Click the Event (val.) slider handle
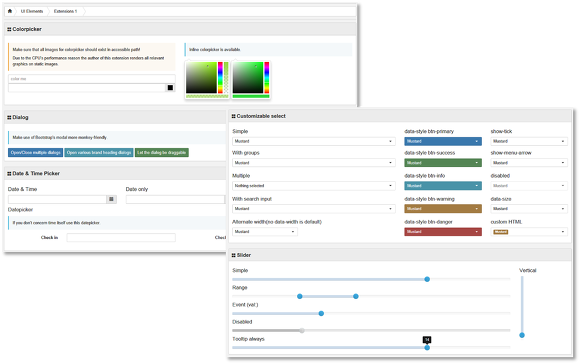Viewport: 580px width, 364px height. pyautogui.click(x=321, y=313)
